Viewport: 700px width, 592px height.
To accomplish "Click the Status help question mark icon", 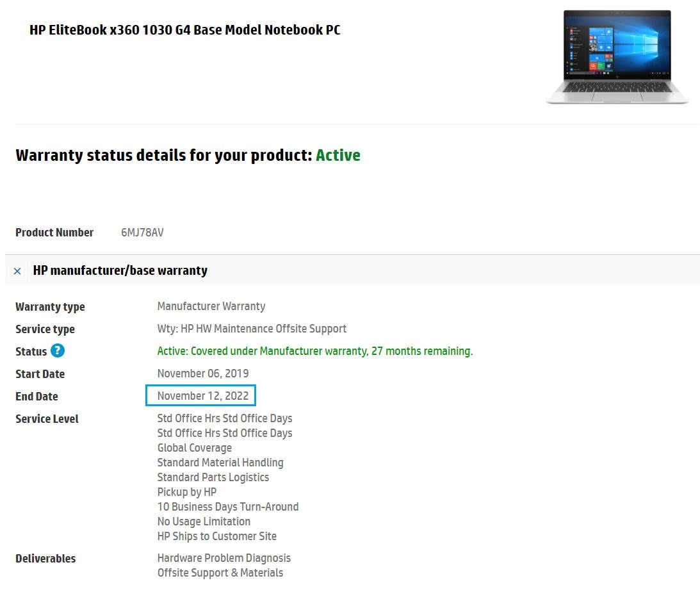I will (58, 351).
